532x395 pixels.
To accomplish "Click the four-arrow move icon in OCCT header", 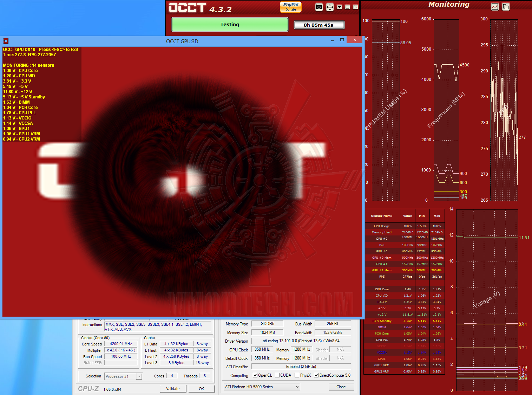I will pos(330,7).
